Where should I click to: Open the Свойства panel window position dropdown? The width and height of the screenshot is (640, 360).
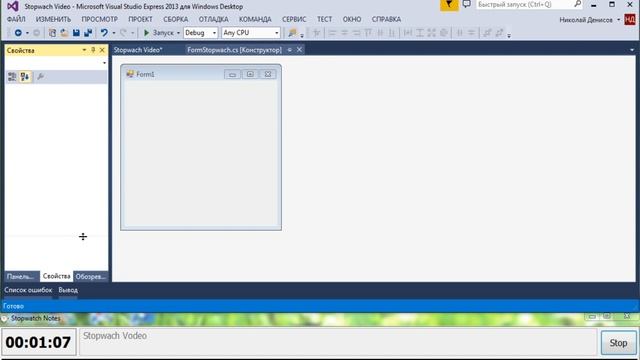(x=84, y=50)
